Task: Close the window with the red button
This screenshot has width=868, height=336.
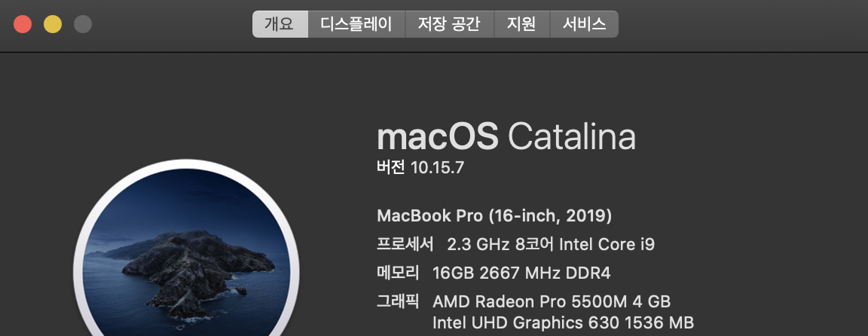Action: (x=23, y=24)
